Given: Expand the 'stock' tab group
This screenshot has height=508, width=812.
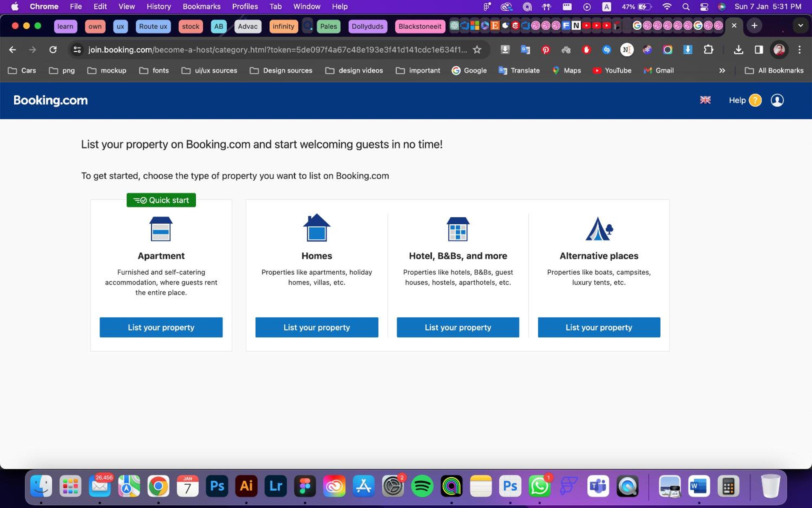Looking at the screenshot, I should pos(191,26).
